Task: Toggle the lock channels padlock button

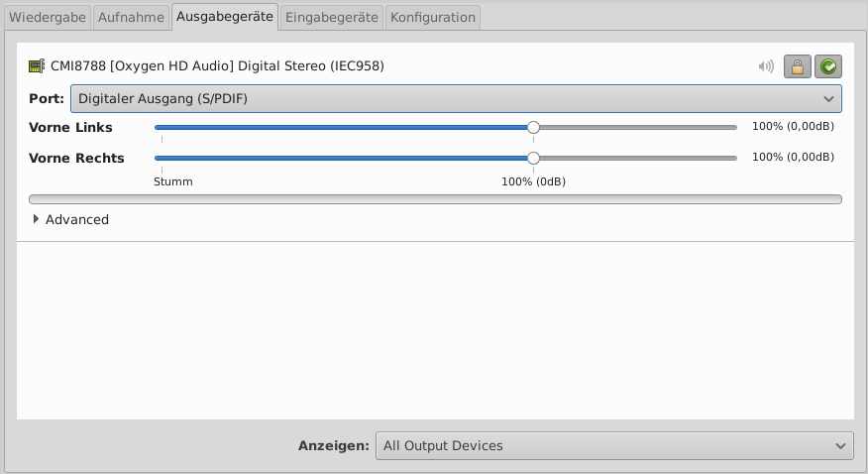Action: 797,66
